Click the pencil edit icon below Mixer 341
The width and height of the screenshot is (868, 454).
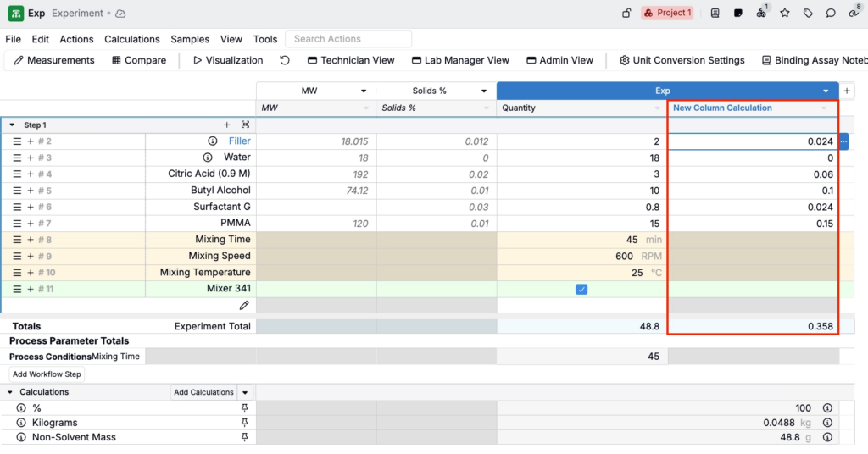click(244, 305)
